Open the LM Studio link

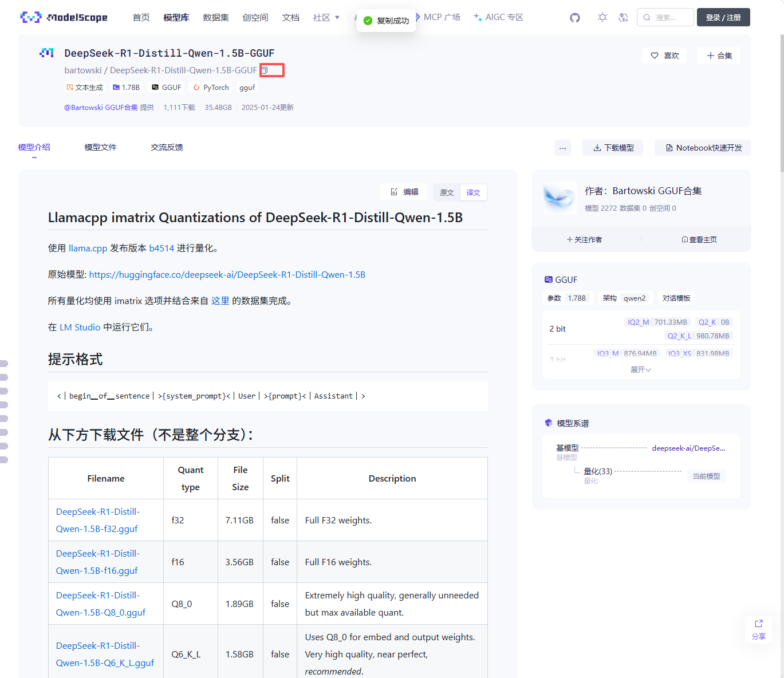click(x=80, y=327)
